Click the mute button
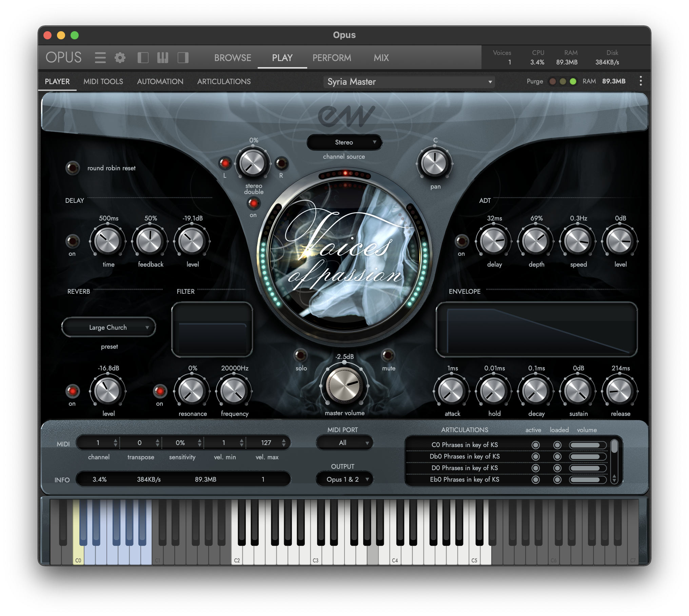 click(388, 355)
